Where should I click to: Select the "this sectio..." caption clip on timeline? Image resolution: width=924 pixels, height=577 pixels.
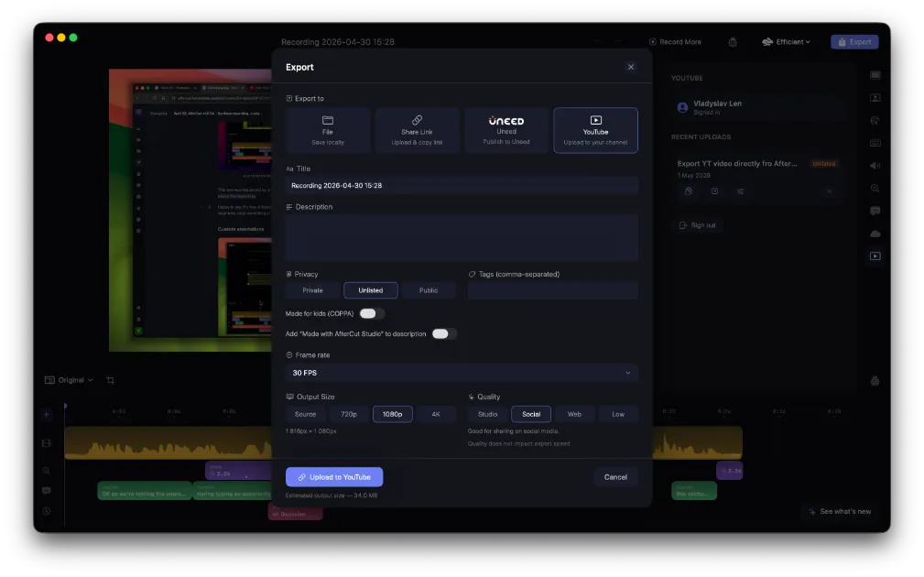click(x=693, y=491)
